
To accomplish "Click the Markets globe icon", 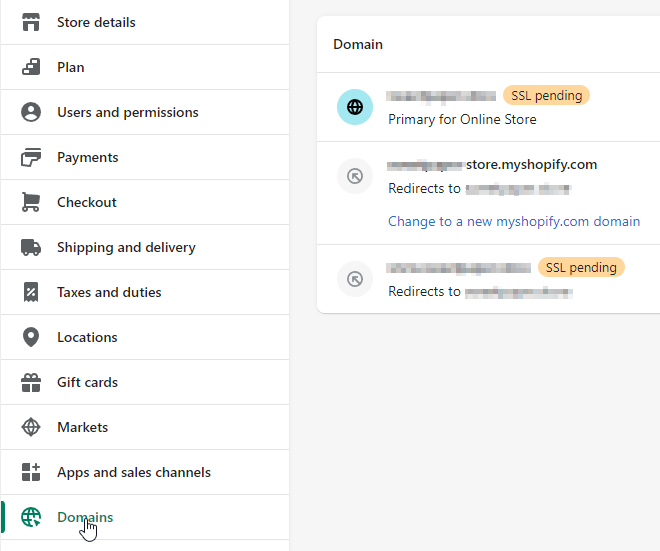I will click(x=31, y=427).
